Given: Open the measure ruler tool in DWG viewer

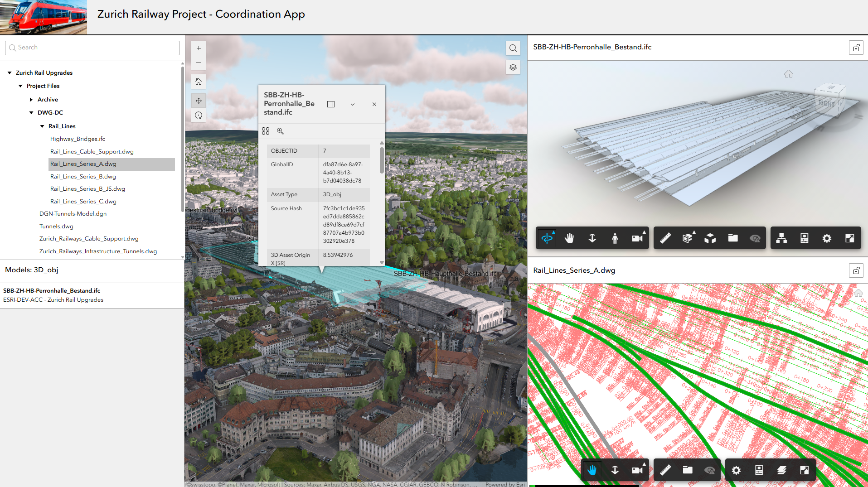Looking at the screenshot, I should tap(665, 470).
